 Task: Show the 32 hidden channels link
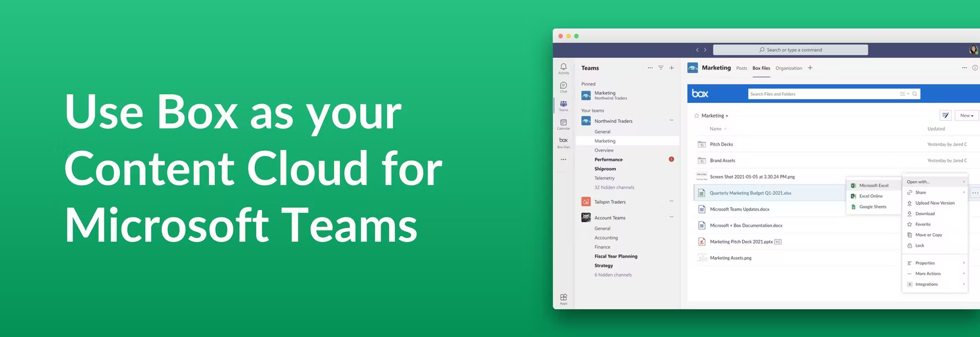(x=614, y=187)
